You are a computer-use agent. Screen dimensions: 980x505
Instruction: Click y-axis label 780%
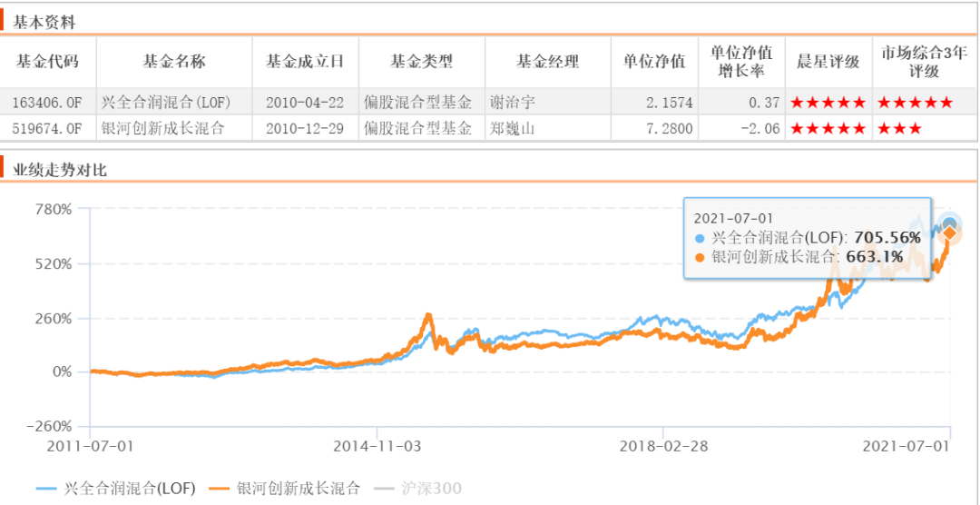(54, 209)
